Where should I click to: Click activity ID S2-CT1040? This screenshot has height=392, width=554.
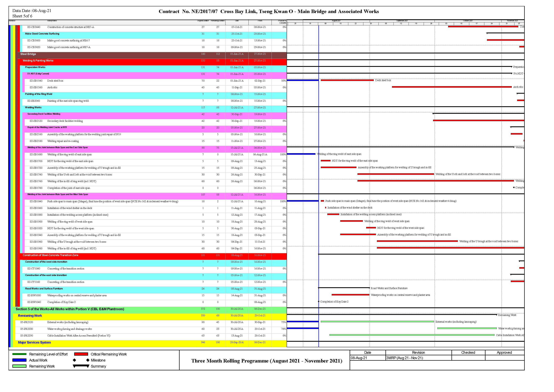click(34, 269)
